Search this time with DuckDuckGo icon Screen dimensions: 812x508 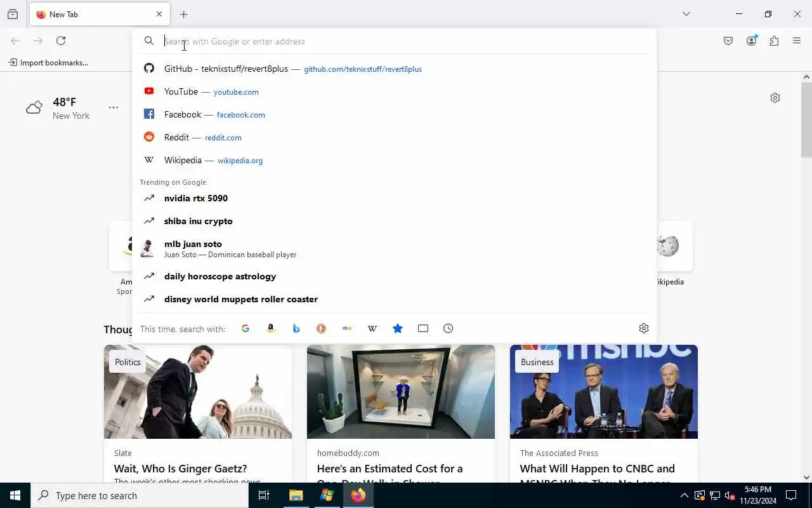(322, 328)
